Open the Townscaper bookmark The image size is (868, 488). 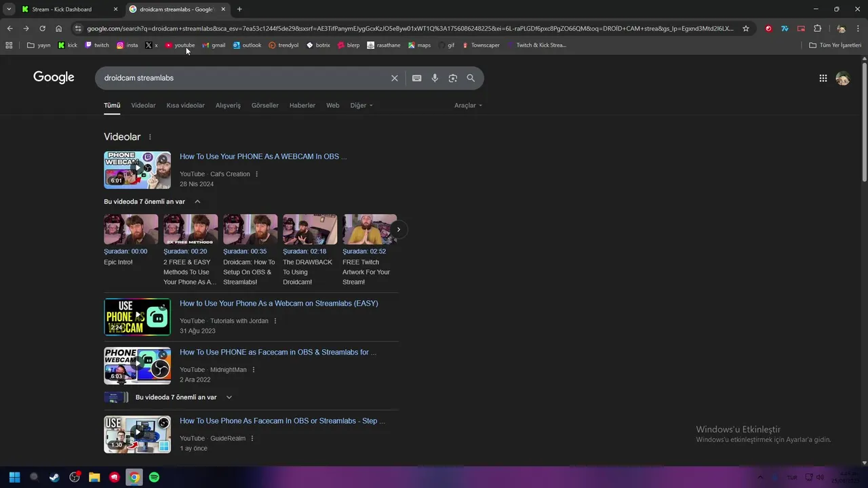(x=481, y=45)
